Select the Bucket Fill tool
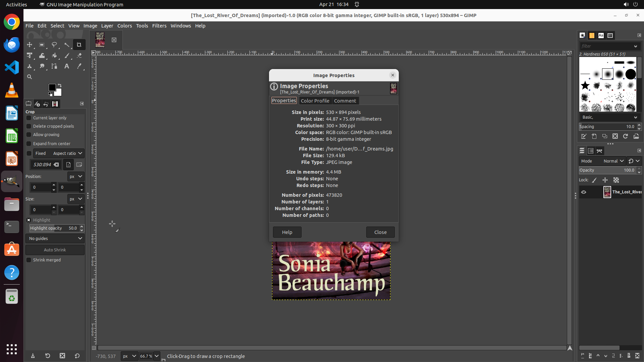 [x=54, y=56]
